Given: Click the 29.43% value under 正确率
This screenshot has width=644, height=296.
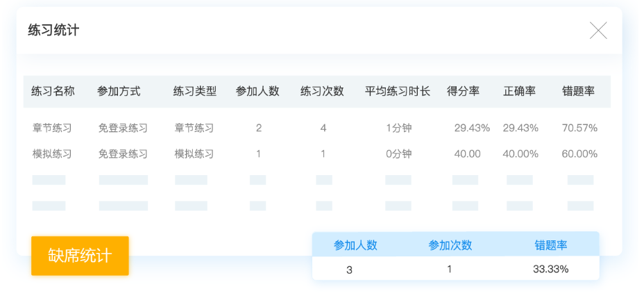Looking at the screenshot, I should coord(520,128).
